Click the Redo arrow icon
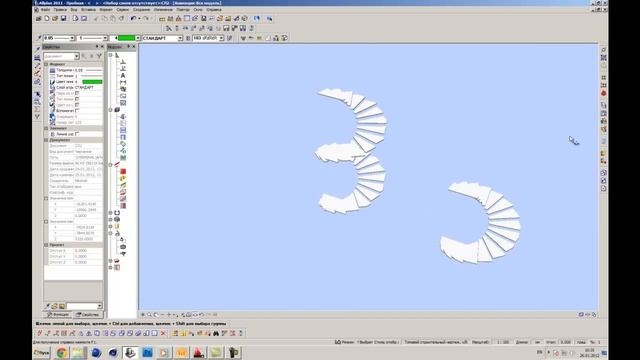 145,18
